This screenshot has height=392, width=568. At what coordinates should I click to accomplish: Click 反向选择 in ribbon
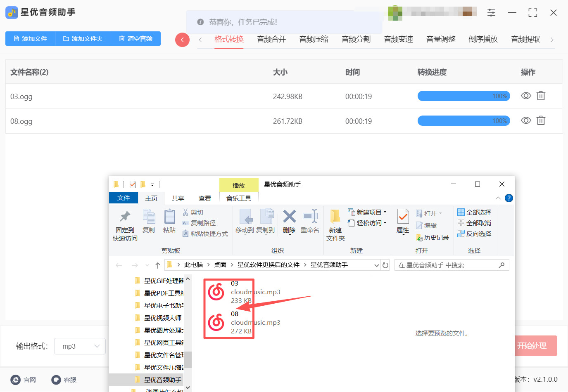[x=474, y=234]
